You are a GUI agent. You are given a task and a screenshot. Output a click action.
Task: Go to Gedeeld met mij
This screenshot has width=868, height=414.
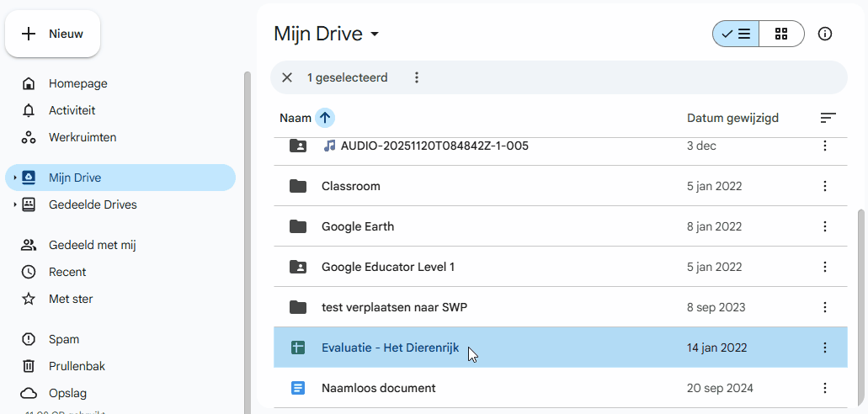92,245
